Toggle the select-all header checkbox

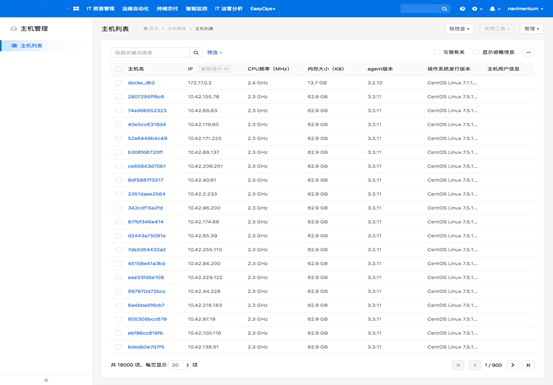pyautogui.click(x=119, y=69)
